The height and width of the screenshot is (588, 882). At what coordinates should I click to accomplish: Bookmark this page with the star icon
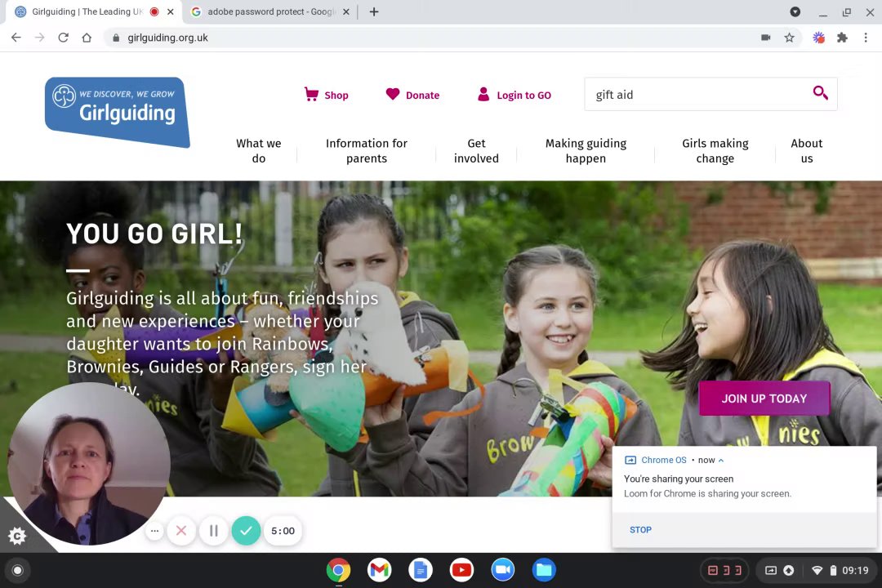pyautogui.click(x=789, y=38)
